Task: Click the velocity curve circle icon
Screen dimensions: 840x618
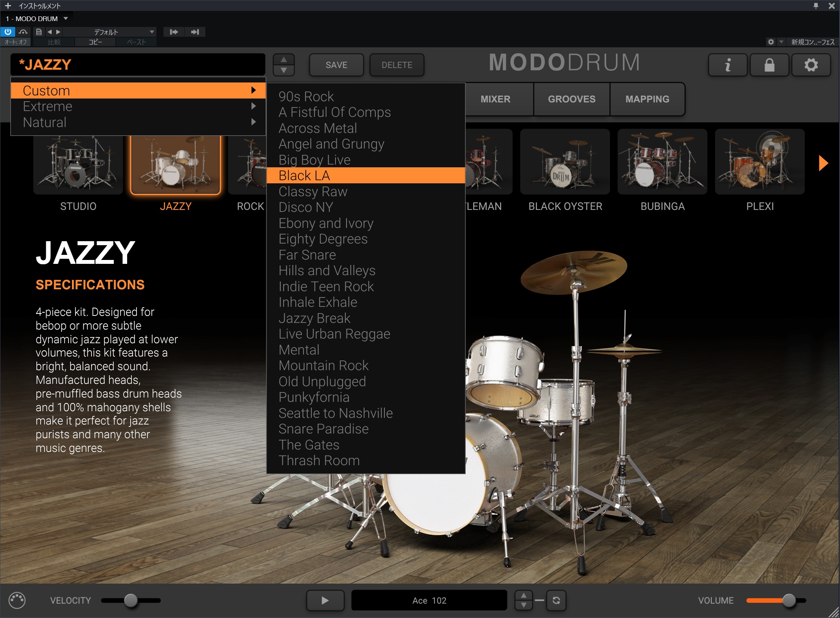Action: coord(17,600)
